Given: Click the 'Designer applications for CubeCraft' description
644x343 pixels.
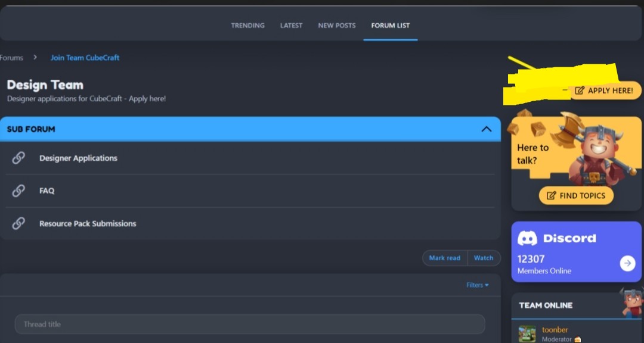Looking at the screenshot, I should pos(86,99).
